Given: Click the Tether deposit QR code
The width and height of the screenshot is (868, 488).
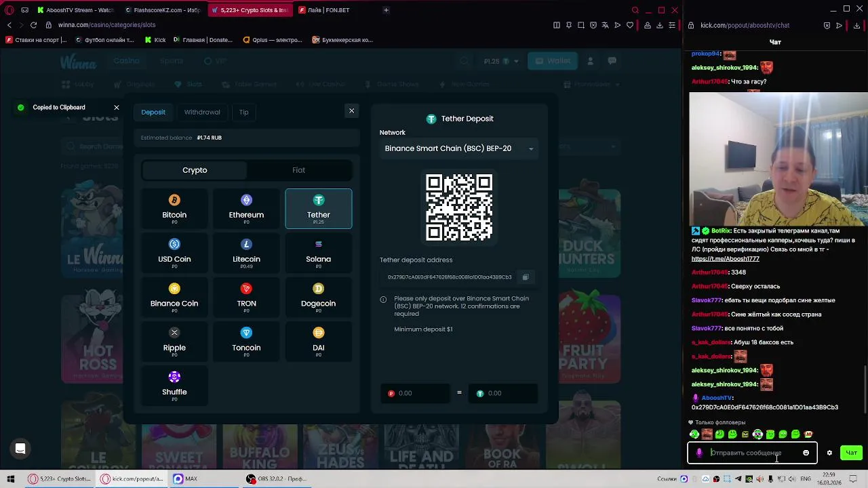Looking at the screenshot, I should point(459,207).
